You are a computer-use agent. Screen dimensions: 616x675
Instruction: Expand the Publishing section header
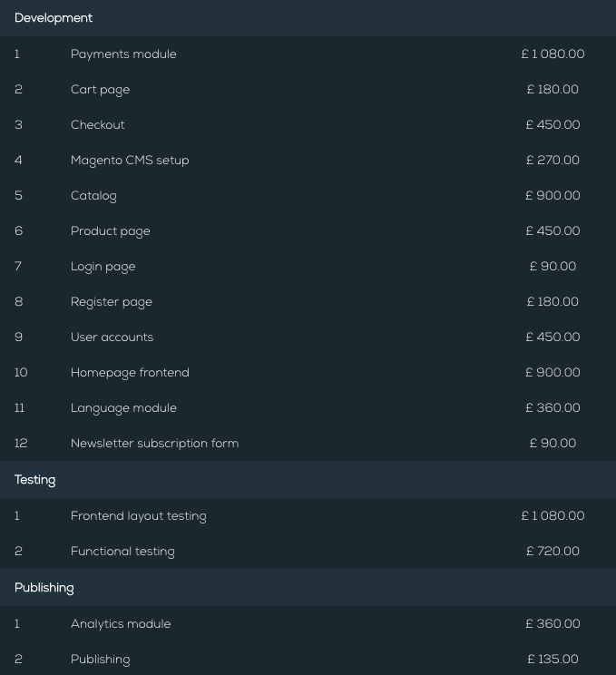coord(44,588)
